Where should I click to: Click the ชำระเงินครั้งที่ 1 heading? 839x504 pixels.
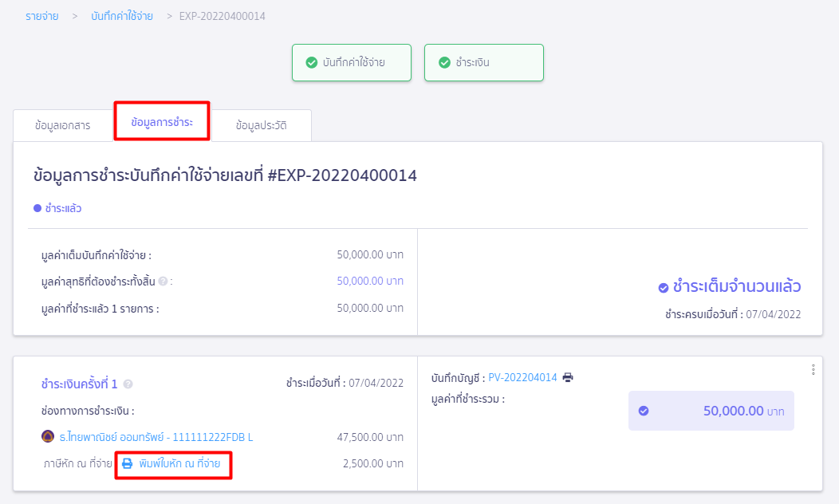coord(79,384)
